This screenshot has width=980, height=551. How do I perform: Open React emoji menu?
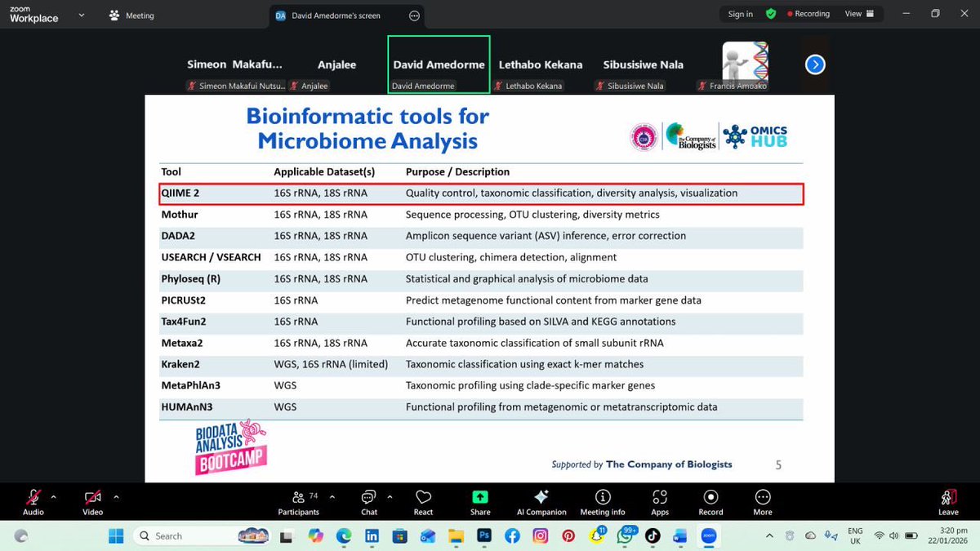423,502
